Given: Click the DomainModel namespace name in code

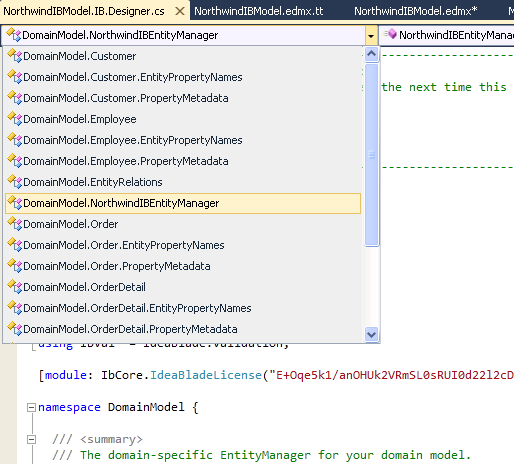Looking at the screenshot, I should (x=146, y=407).
